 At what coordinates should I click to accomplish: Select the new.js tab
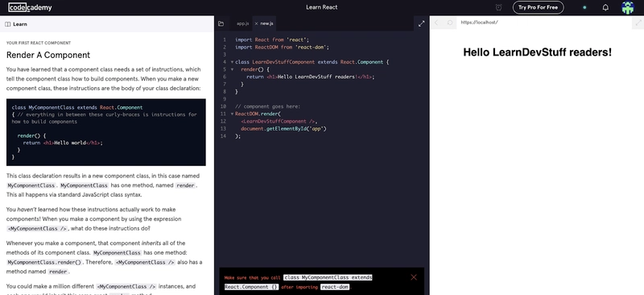click(266, 23)
